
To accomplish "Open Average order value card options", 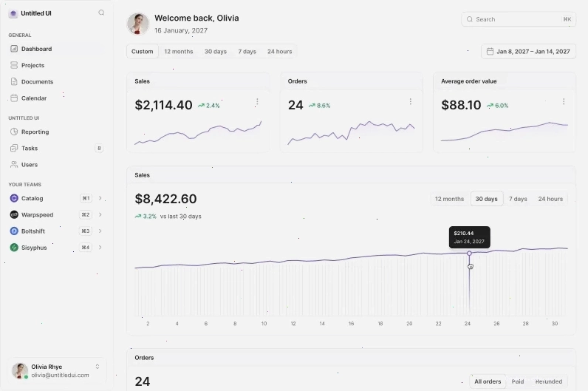I will [564, 102].
